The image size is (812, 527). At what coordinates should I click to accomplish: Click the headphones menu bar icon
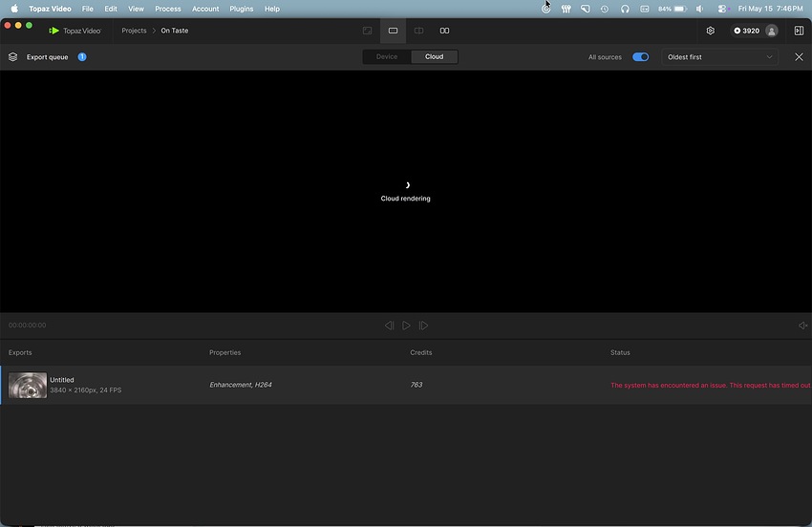625,9
